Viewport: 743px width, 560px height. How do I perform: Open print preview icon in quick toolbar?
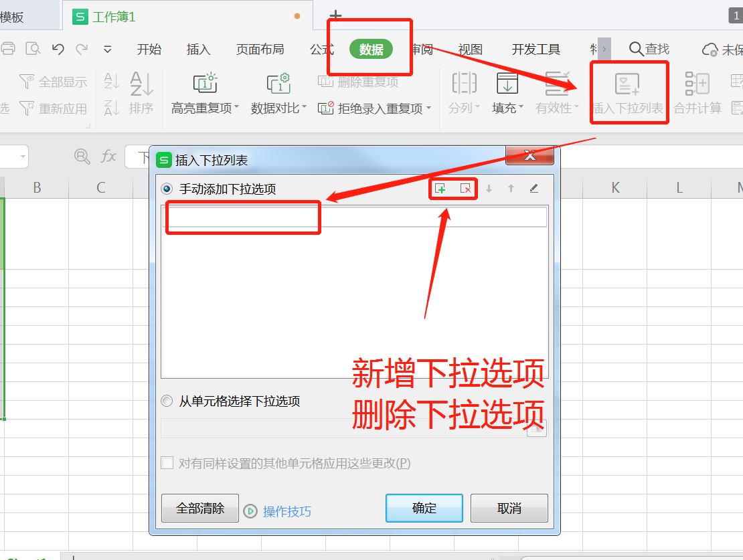click(33, 48)
